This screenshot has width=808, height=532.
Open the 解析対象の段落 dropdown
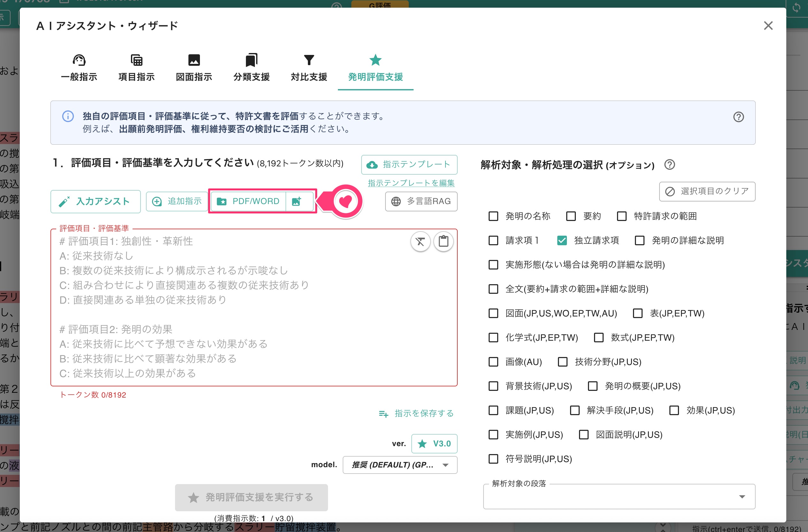tap(619, 496)
